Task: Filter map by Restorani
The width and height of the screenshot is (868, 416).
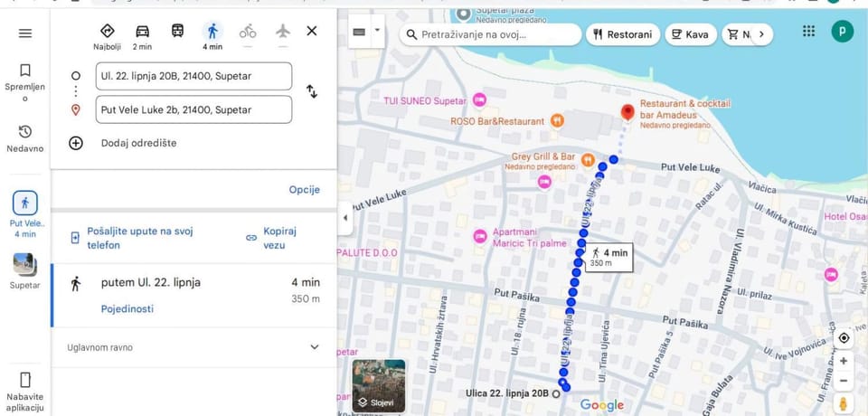Action: [x=621, y=34]
